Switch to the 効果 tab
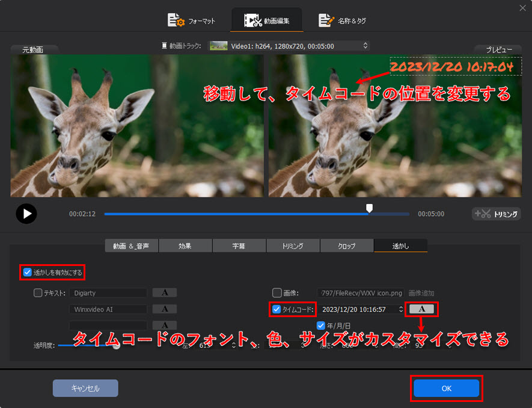 coord(185,246)
